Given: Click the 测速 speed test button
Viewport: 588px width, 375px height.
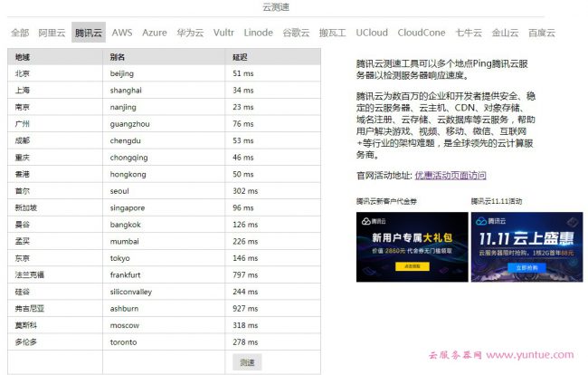Looking at the screenshot, I should [x=247, y=362].
